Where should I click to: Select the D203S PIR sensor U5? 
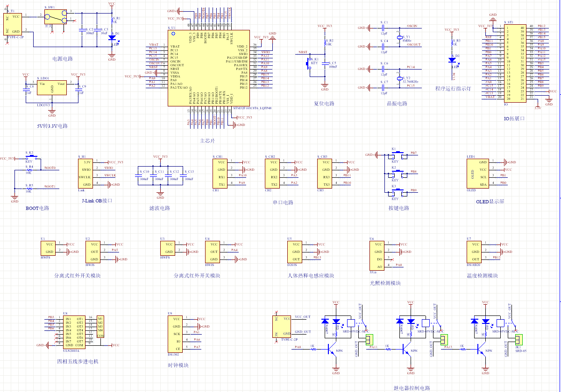[296, 252]
